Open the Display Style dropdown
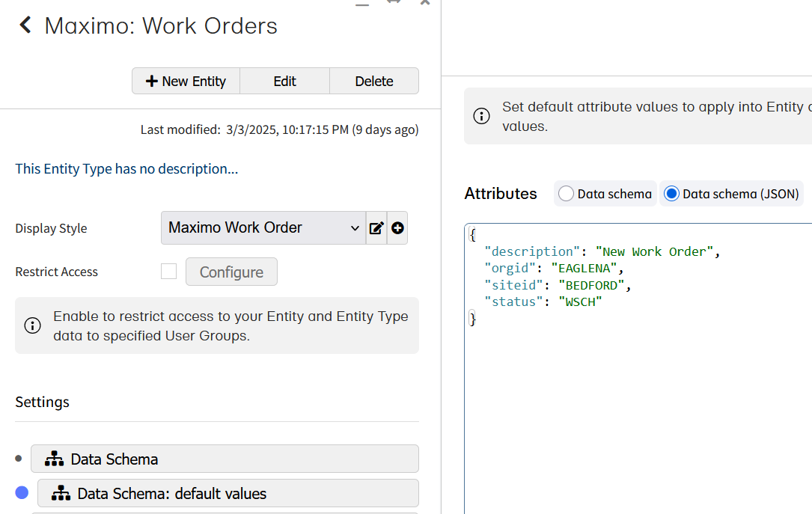The width and height of the screenshot is (812, 514). (263, 228)
